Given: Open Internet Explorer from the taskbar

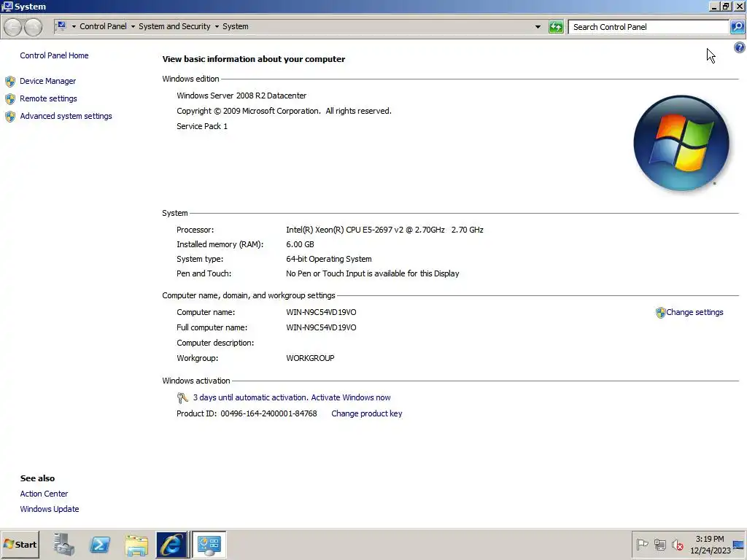Looking at the screenshot, I should tap(171, 544).
